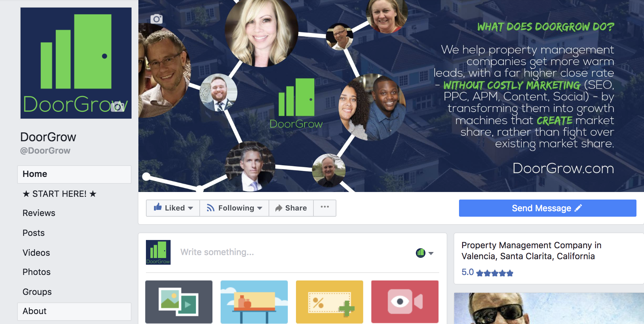Go to the Videos section

36,253
